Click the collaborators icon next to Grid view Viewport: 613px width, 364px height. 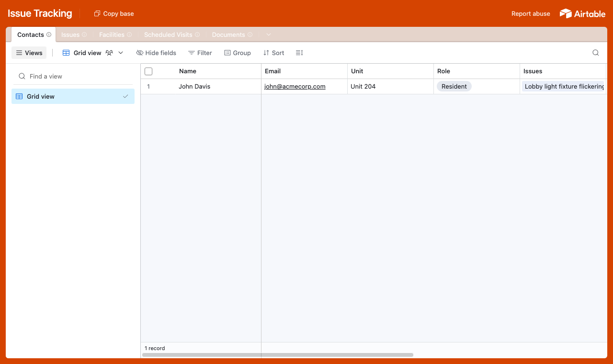[x=109, y=53]
